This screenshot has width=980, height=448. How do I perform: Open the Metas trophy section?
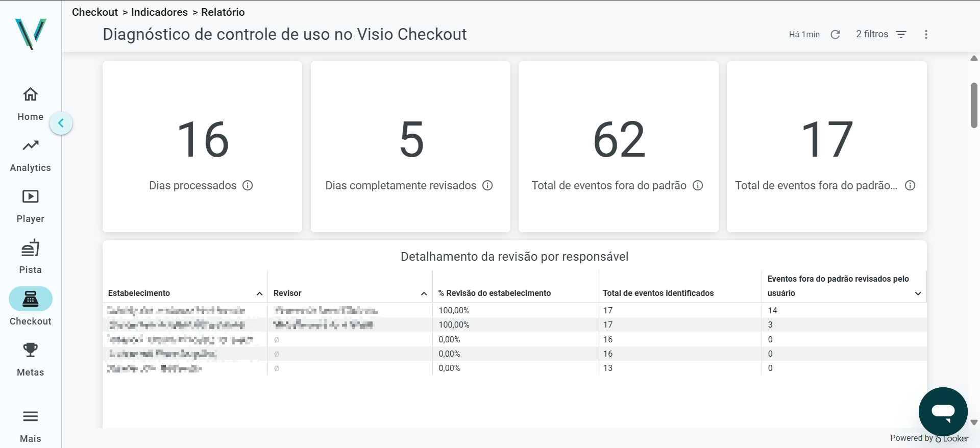point(31,359)
